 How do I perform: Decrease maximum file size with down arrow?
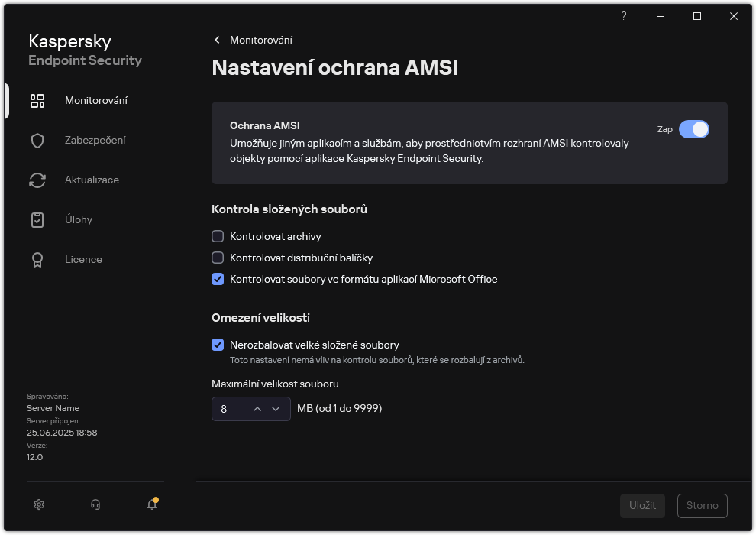pos(276,409)
